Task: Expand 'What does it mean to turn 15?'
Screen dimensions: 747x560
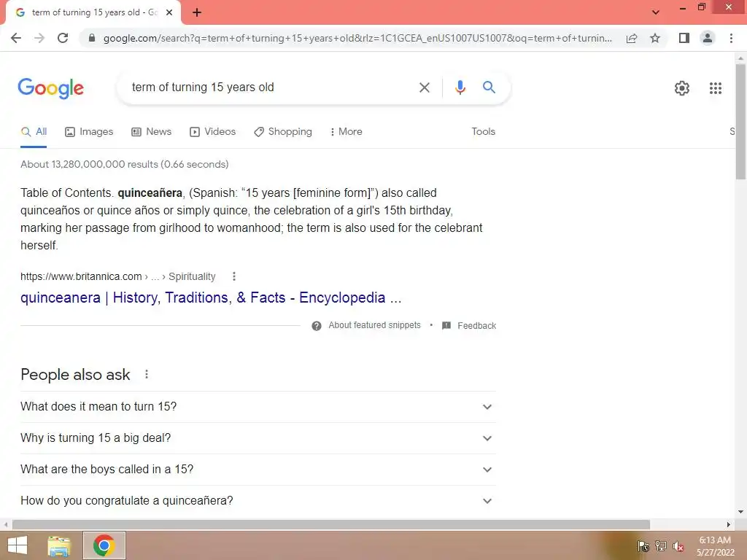Action: (258, 407)
